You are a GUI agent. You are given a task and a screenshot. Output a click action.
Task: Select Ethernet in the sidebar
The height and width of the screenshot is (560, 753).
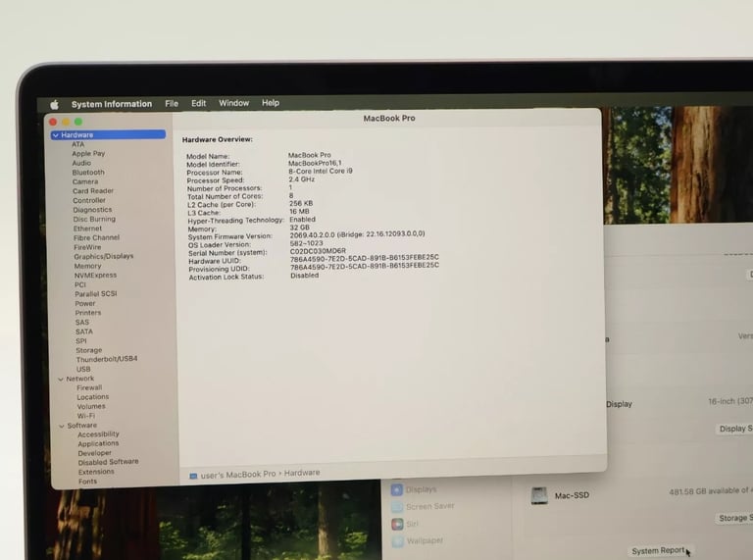tap(87, 229)
